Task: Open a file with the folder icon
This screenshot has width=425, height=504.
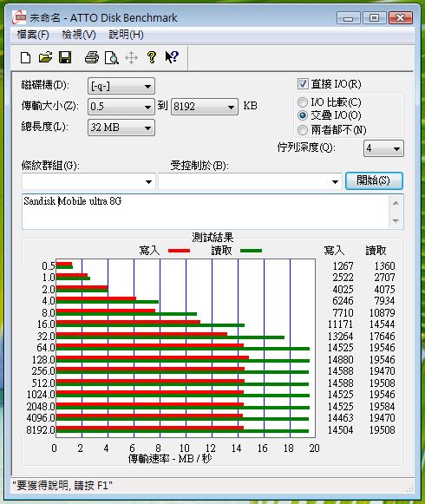Action: (x=45, y=58)
